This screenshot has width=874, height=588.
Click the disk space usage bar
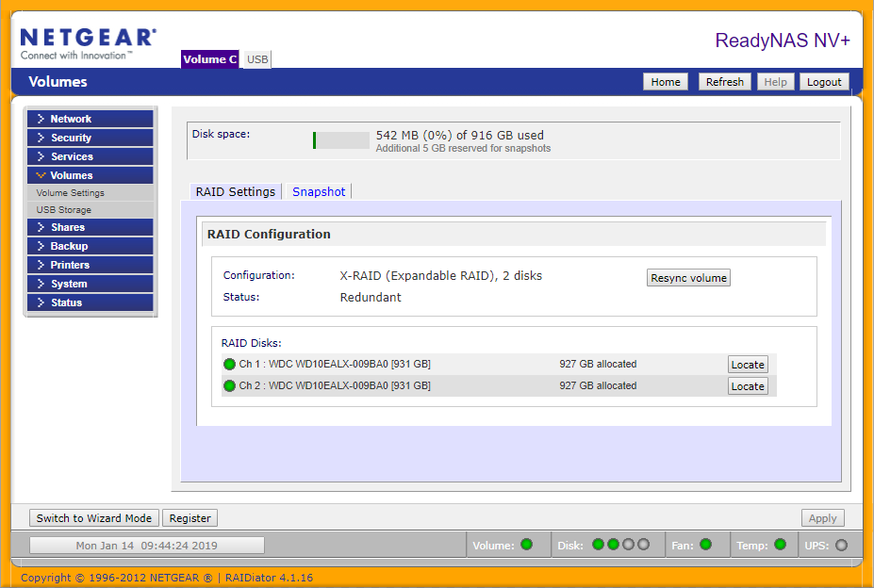[341, 140]
